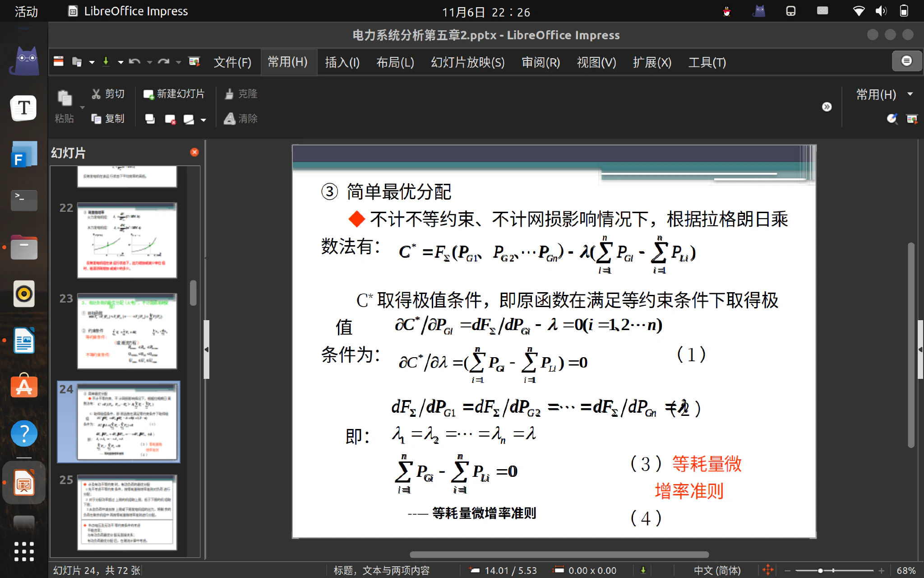The width and height of the screenshot is (924, 578).
Task: Open the 幻灯片放映(S) menu
Action: coord(467,62)
